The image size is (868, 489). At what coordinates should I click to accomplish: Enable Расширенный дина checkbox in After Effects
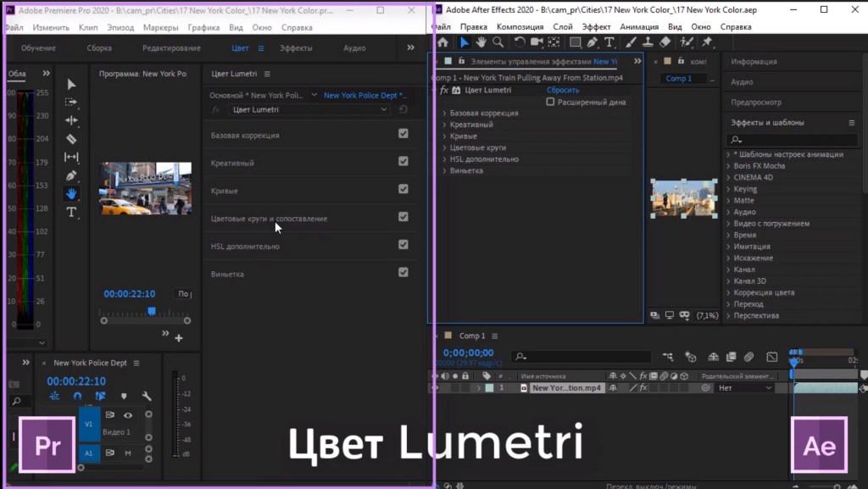point(550,102)
